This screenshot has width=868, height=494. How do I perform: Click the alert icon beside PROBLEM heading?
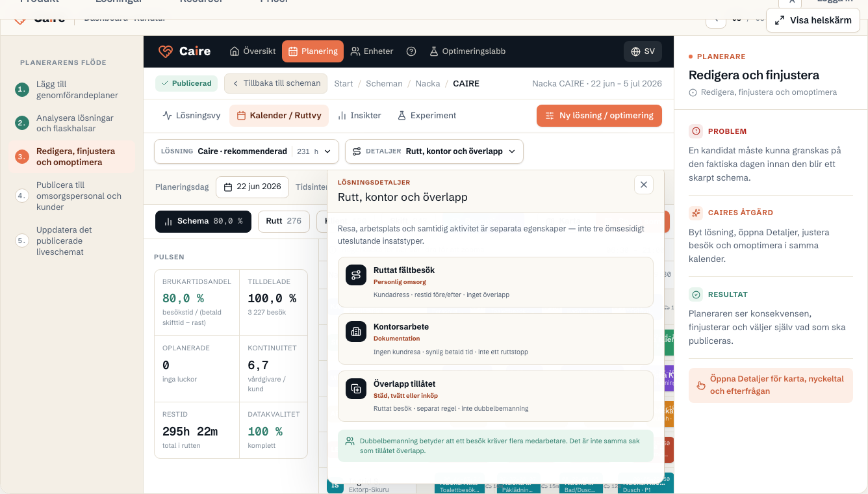(x=696, y=131)
